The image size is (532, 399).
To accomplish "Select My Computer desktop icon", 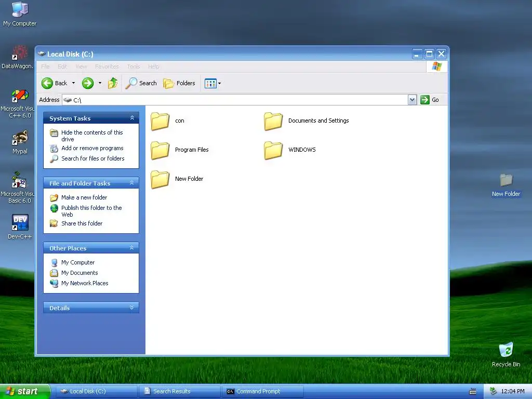I will click(x=20, y=9).
